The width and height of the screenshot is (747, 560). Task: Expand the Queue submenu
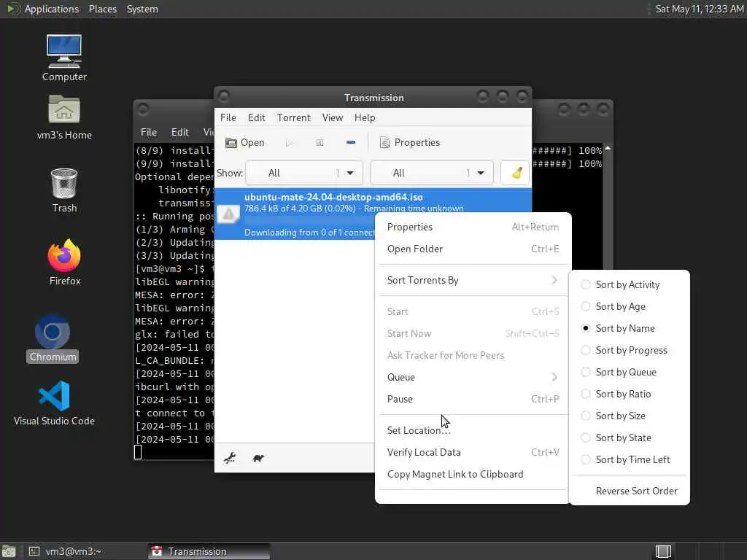[472, 377]
